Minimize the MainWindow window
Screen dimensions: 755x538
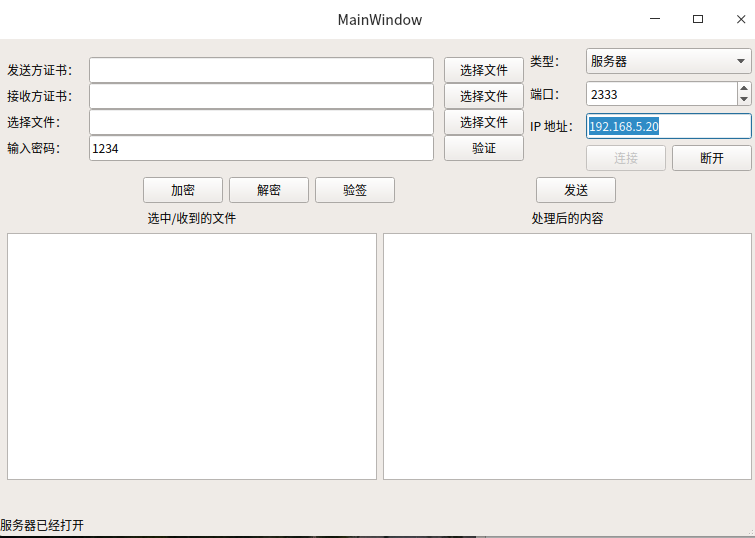[655, 19]
